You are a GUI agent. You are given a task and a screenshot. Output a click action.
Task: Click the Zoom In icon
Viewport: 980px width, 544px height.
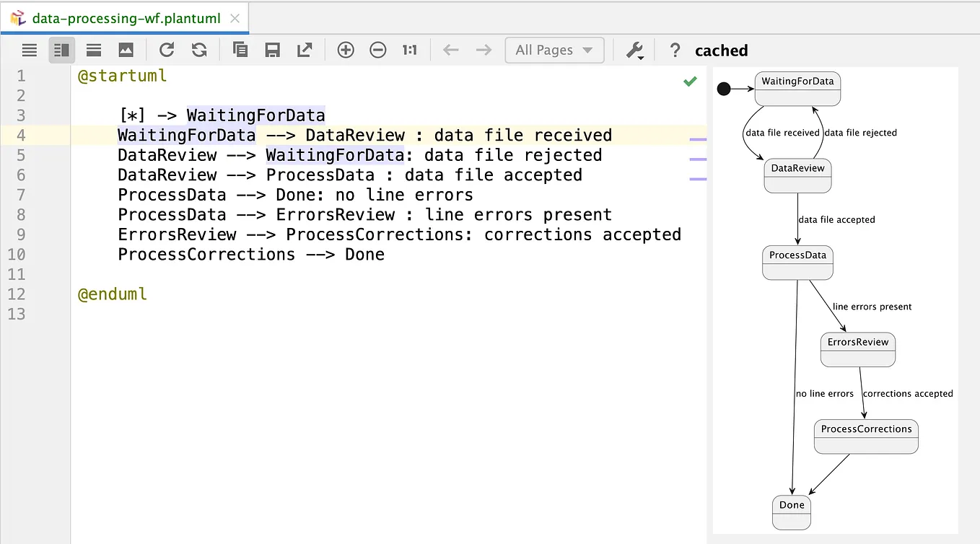[x=346, y=50]
